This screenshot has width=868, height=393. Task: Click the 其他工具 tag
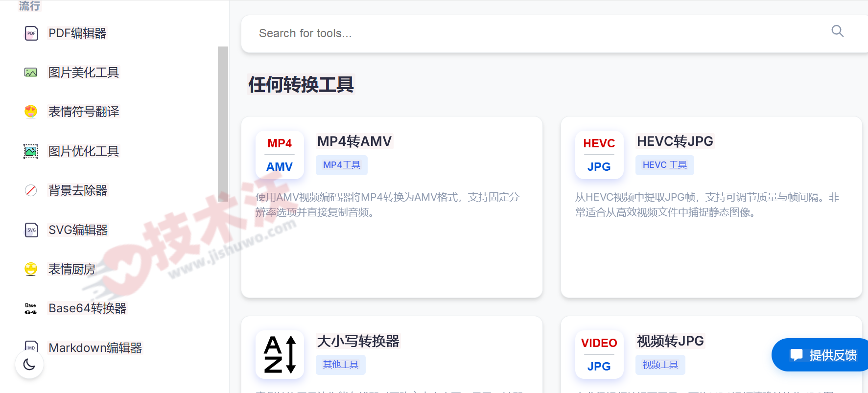tap(340, 365)
